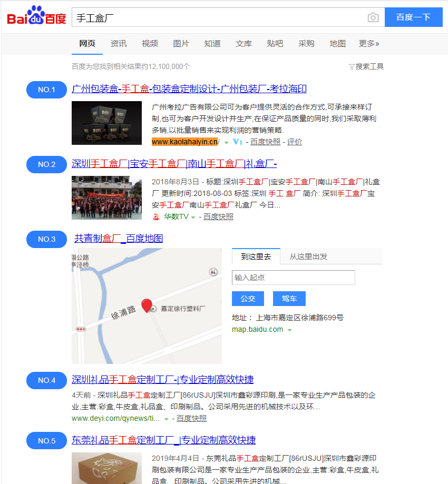Open result 广州包装盒-手工盒-包装盒定制设计
This screenshot has width=448, height=484.
(189, 89)
